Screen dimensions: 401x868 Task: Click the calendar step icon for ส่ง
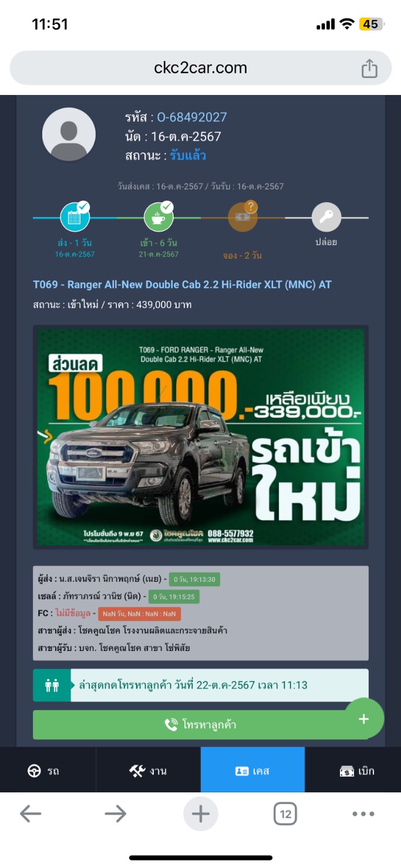coord(75,217)
